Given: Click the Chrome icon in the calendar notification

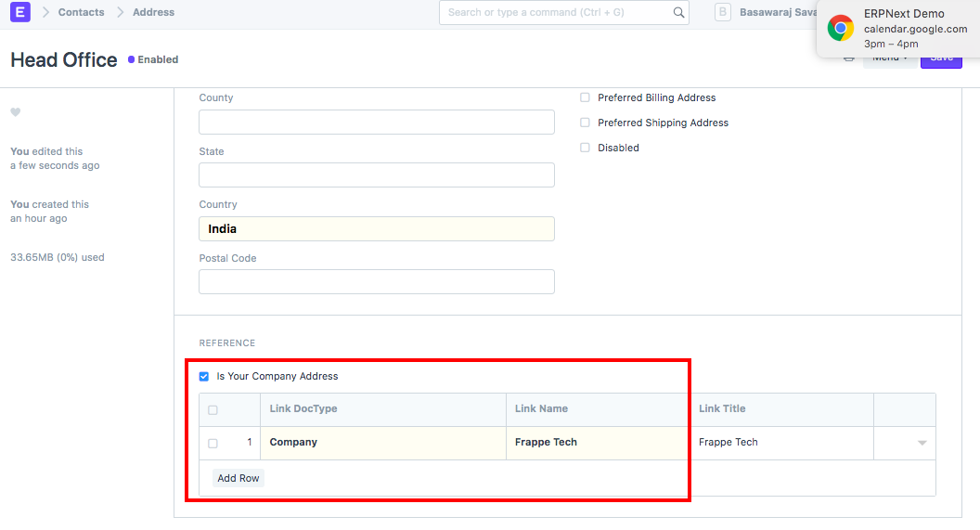Looking at the screenshot, I should [x=841, y=29].
